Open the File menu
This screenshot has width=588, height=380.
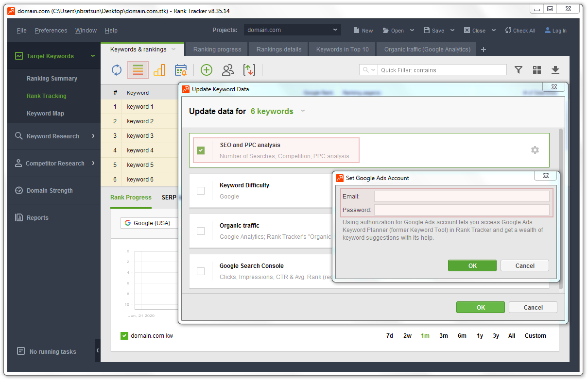[22, 30]
